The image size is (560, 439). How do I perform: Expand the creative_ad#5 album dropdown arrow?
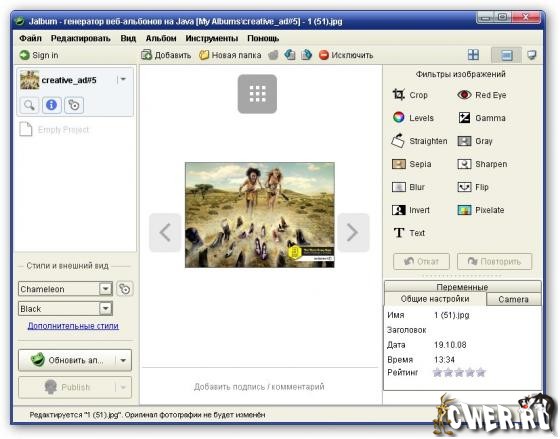(x=123, y=79)
